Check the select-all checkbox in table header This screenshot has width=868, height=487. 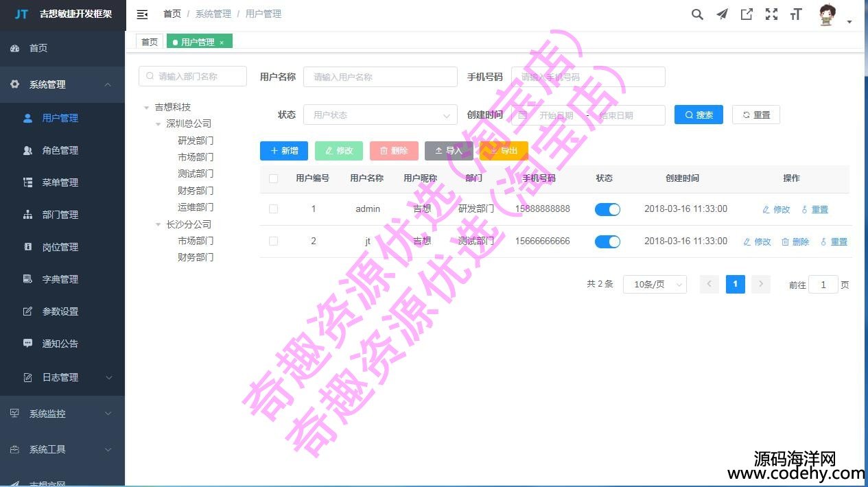(274, 178)
